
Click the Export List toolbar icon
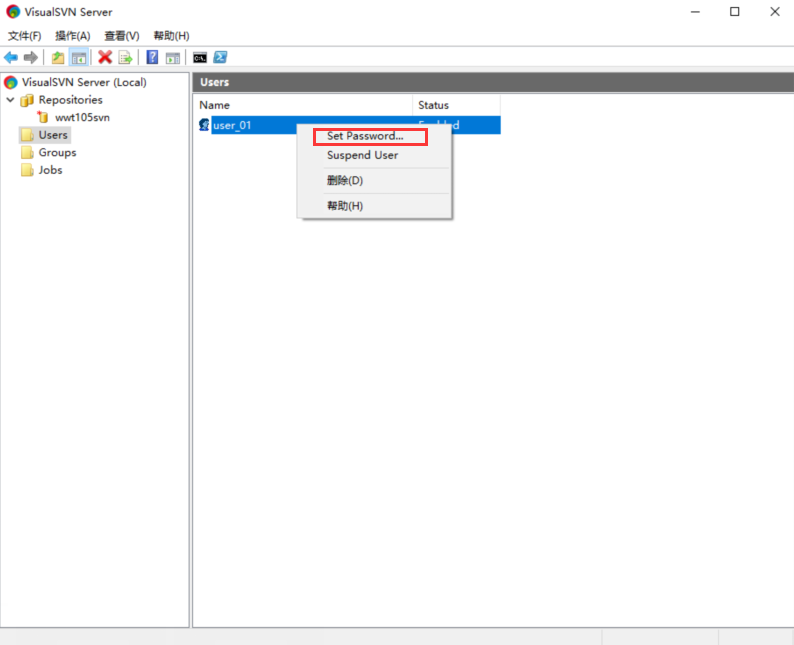[125, 58]
